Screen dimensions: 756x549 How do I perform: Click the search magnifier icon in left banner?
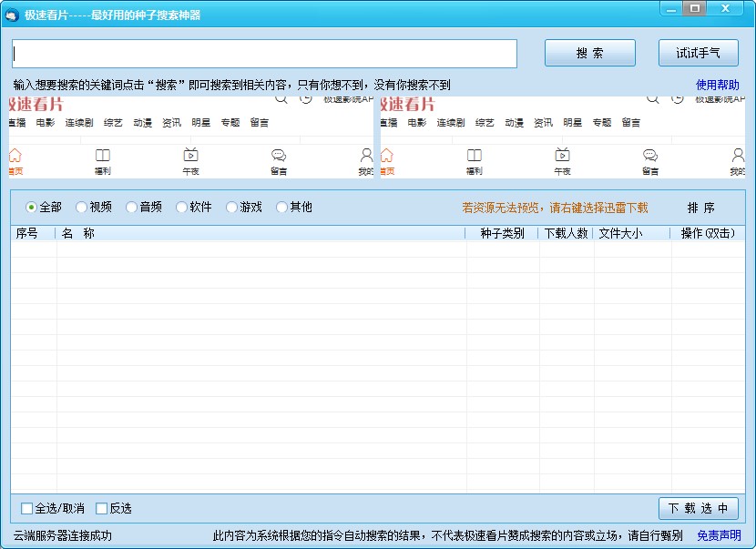click(x=281, y=98)
